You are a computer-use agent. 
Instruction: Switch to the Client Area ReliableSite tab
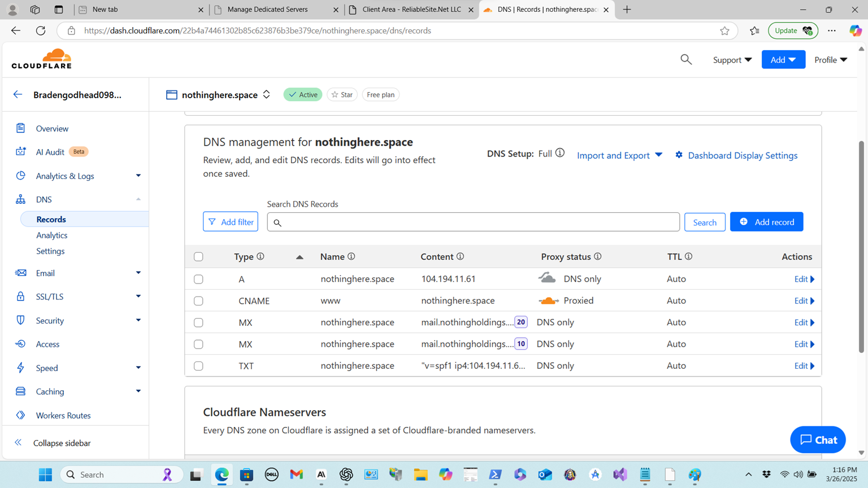(x=411, y=10)
